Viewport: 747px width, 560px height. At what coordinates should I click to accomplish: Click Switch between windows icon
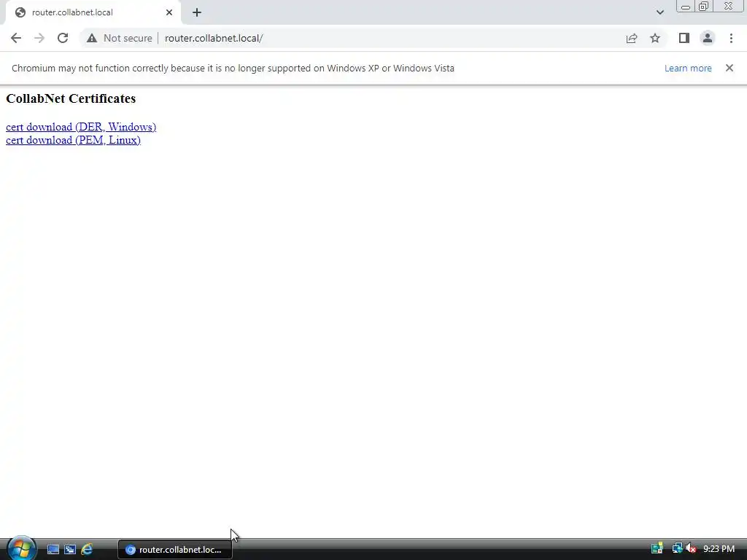click(x=70, y=550)
